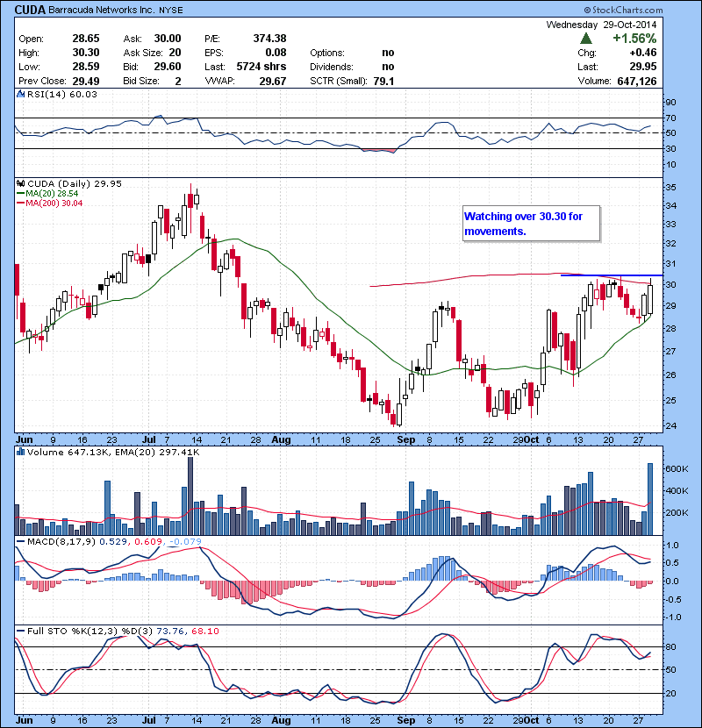
Task: Click the StockCharts.com copyright label
Action: (x=623, y=10)
